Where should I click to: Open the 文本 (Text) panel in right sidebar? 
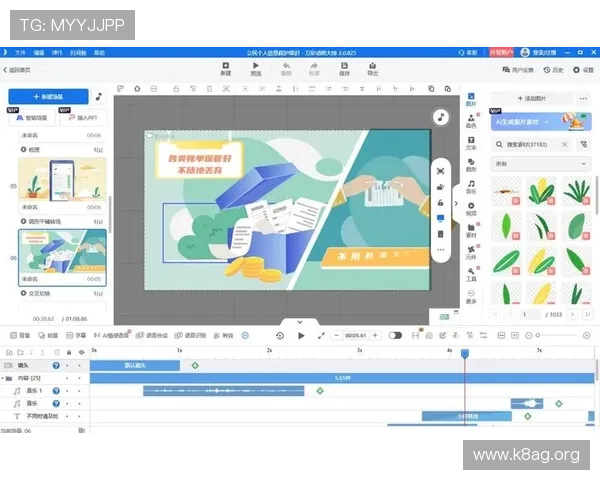471,144
